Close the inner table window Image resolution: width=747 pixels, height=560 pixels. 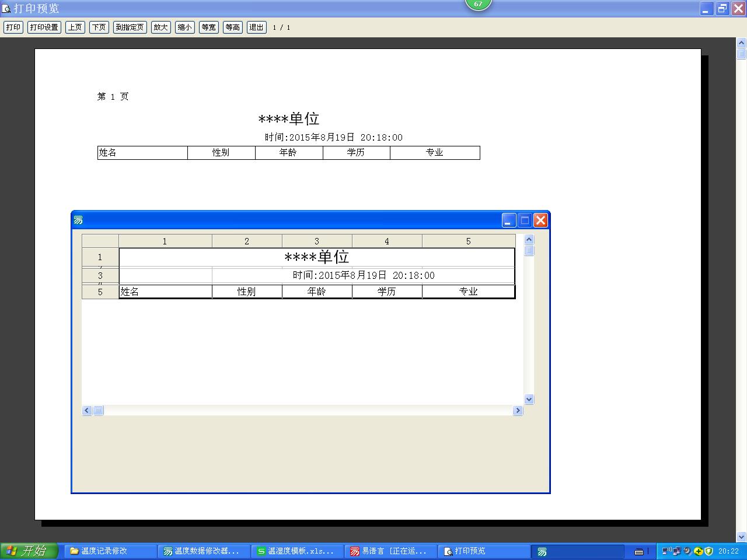coord(540,220)
